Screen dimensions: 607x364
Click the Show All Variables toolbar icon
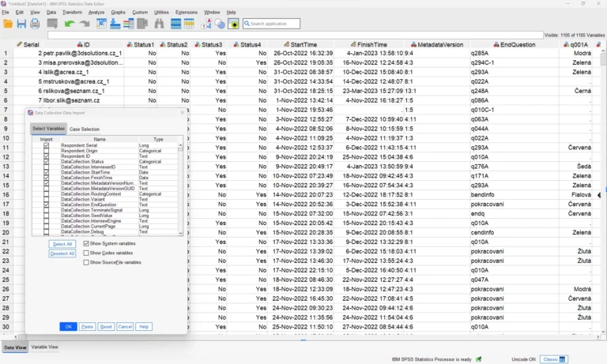(x=234, y=24)
